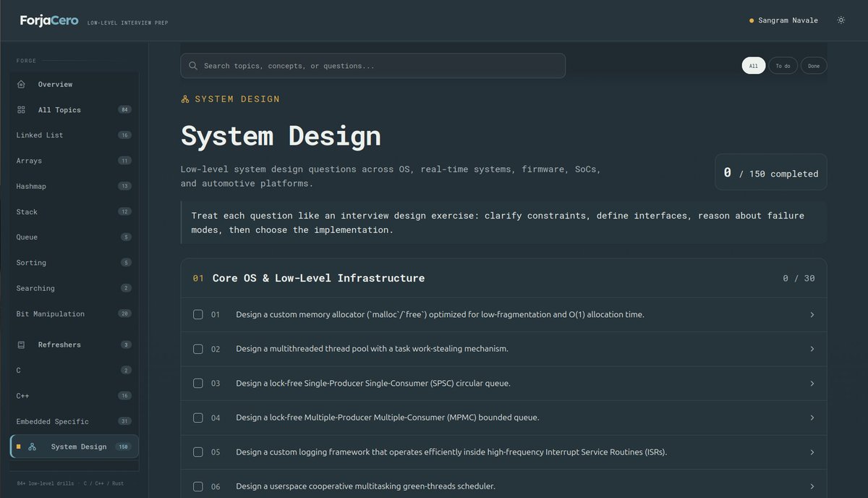Open Embedded Specific refresher
The height and width of the screenshot is (498, 868).
pos(74,421)
